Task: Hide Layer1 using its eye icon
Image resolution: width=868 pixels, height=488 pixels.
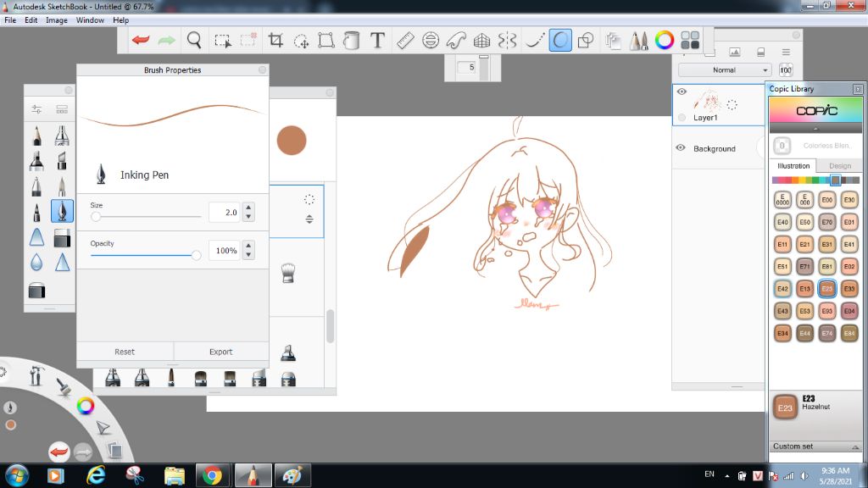Action: (x=682, y=91)
